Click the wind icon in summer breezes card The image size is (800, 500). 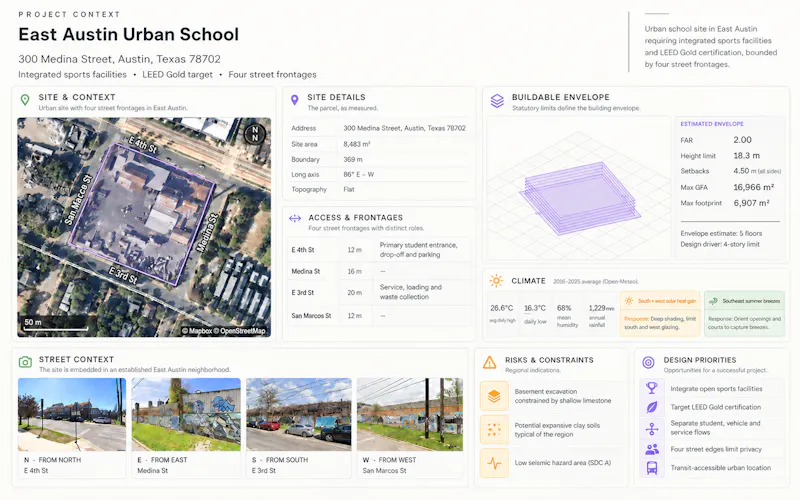click(713, 301)
